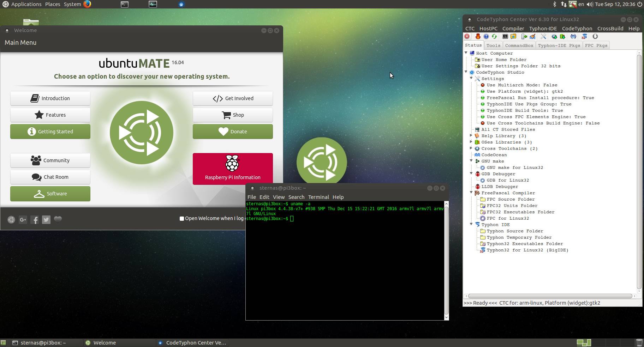
Task: Open the CTC menu in CodeTyphon Center
Action: click(470, 29)
